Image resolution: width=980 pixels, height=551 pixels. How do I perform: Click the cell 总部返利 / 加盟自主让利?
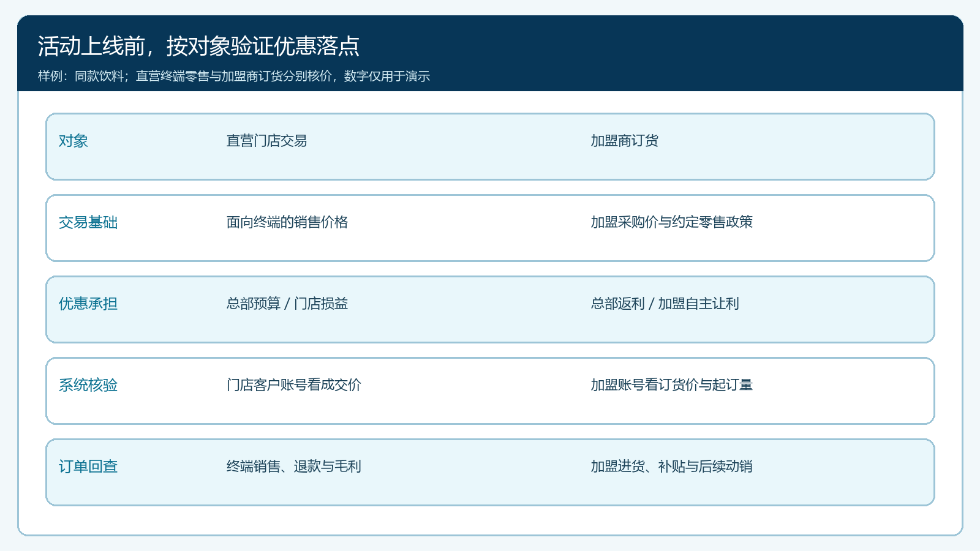click(x=665, y=304)
